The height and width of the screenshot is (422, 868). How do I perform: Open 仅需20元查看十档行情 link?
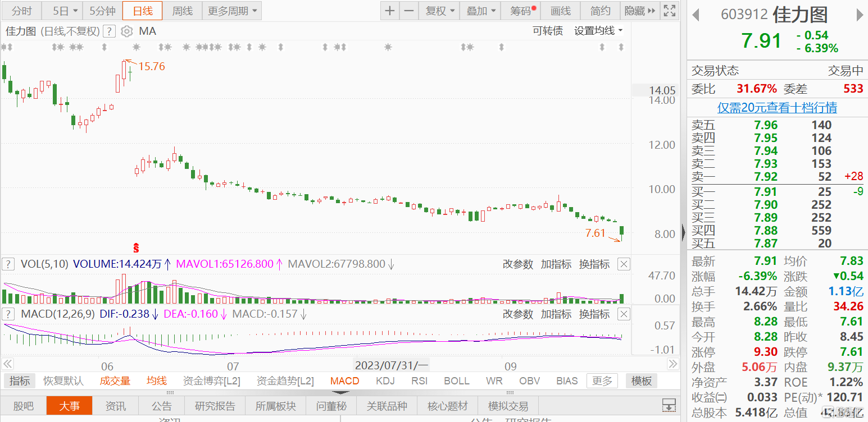777,107
